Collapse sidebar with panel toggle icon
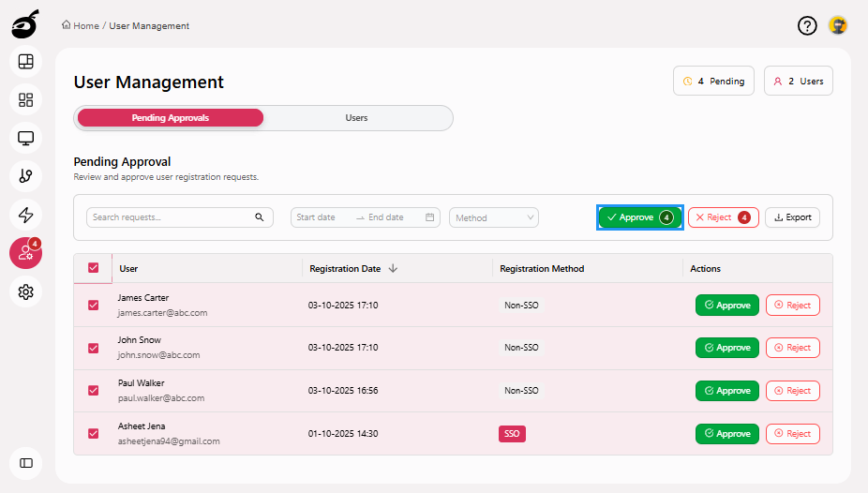The height and width of the screenshot is (493, 868). coord(25,463)
